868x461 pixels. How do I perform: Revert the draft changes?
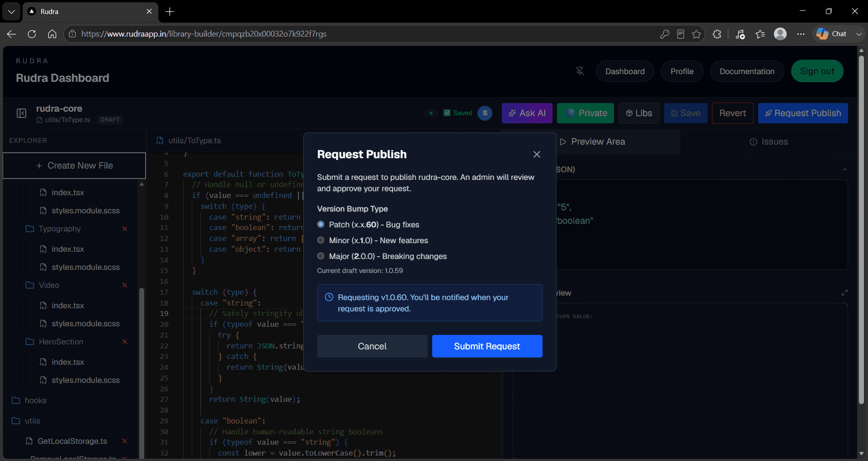coord(732,113)
